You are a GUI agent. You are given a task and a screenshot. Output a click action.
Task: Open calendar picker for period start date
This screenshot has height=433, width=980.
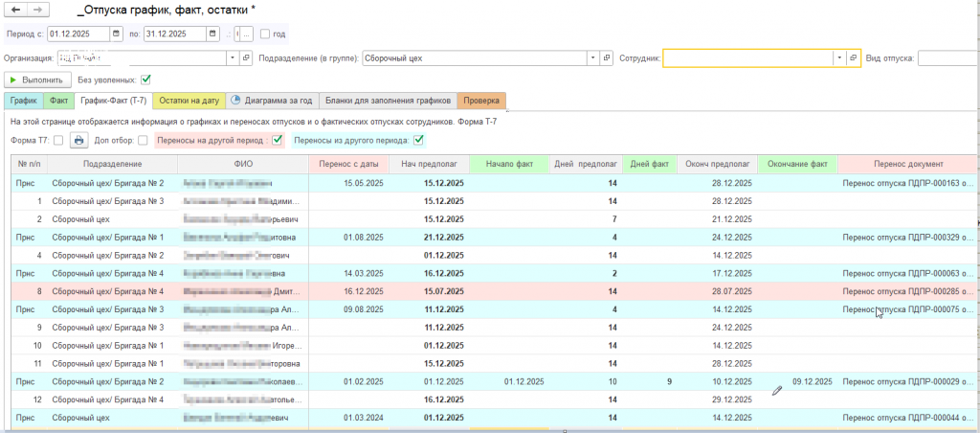point(118,34)
